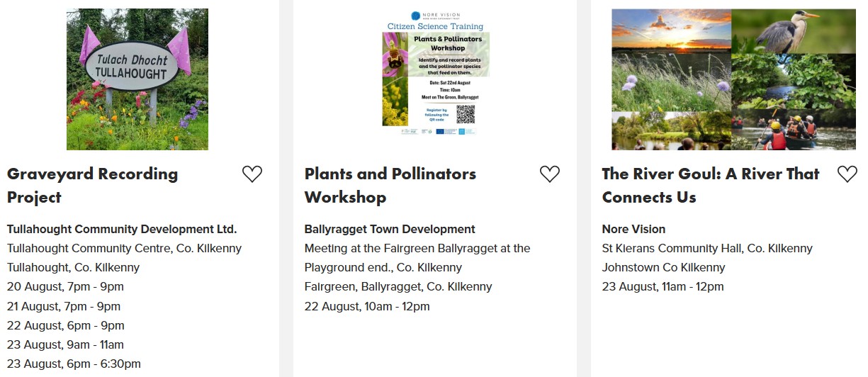Screen dimensions: 868x377
Task: Click Fairgreen, Ballyragget, Co. Kilkenny address
Action: (398, 287)
